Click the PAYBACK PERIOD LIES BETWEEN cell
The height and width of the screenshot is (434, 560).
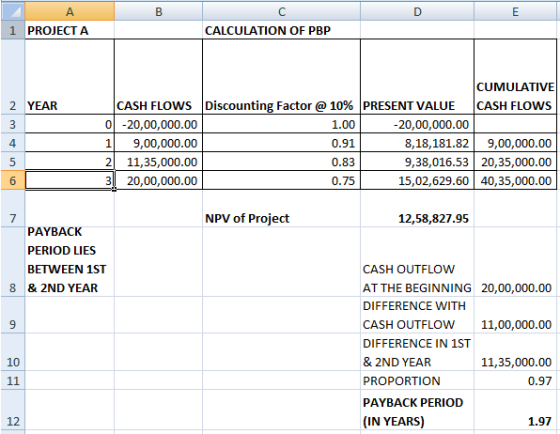pyautogui.click(x=70, y=261)
